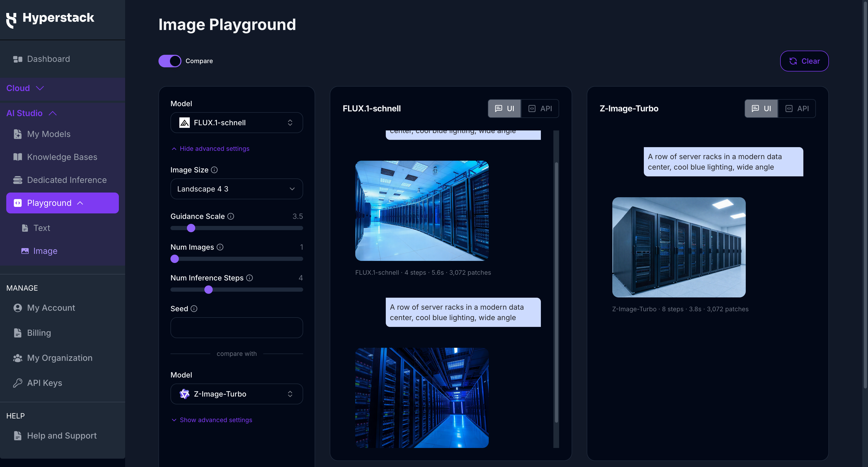The height and width of the screenshot is (467, 868).
Task: Click the FLUX.1-schnell chat panel scrollbar
Action: 556,292
